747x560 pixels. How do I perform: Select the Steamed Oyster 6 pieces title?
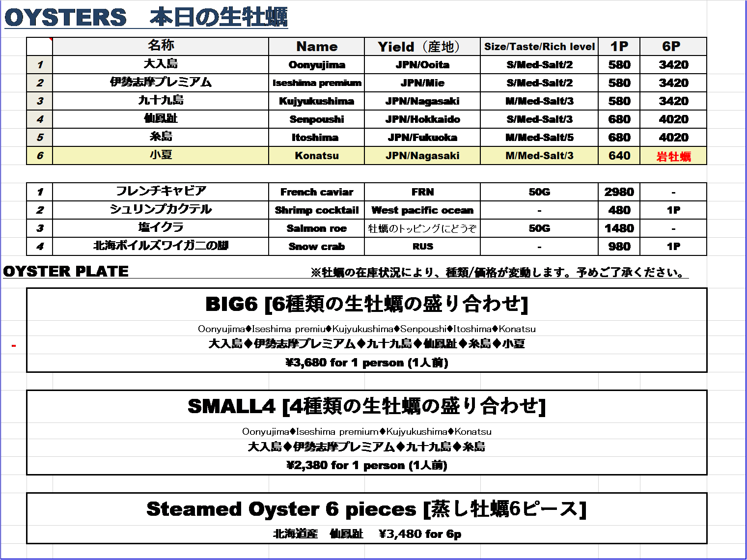(x=367, y=509)
